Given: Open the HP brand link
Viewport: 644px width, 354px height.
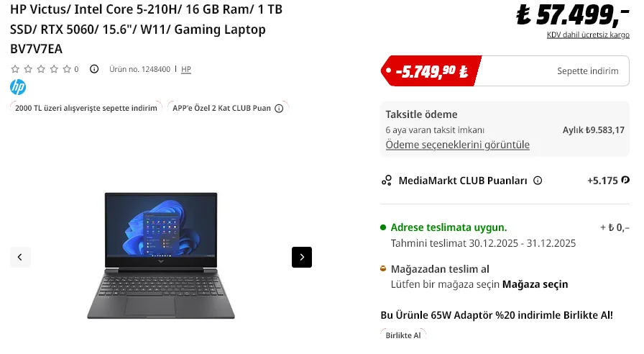Looking at the screenshot, I should point(186,70).
